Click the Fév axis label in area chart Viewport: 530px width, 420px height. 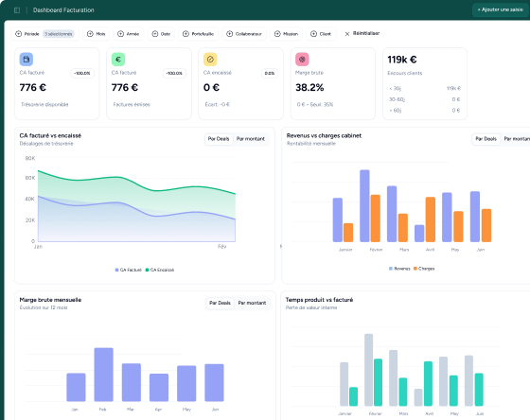[221, 247]
